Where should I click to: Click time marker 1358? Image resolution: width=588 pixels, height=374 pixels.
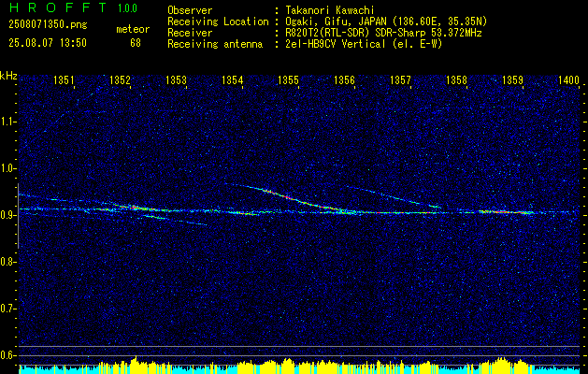457,80
